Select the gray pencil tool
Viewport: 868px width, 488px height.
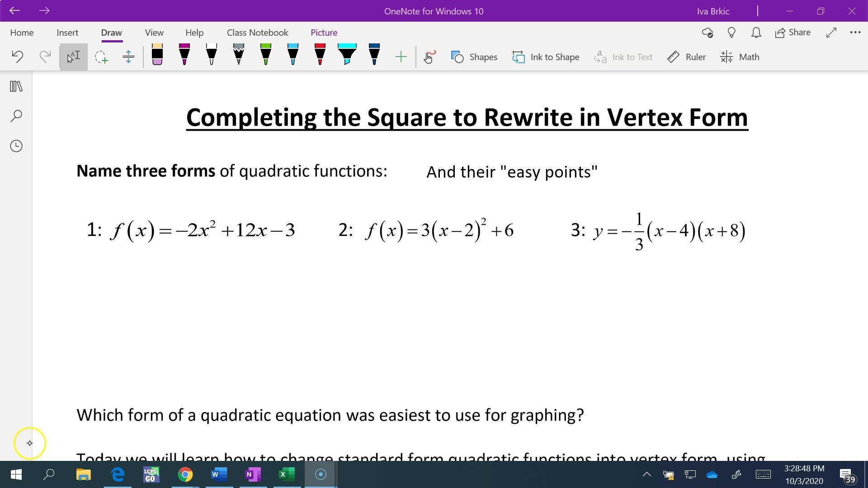pos(238,56)
